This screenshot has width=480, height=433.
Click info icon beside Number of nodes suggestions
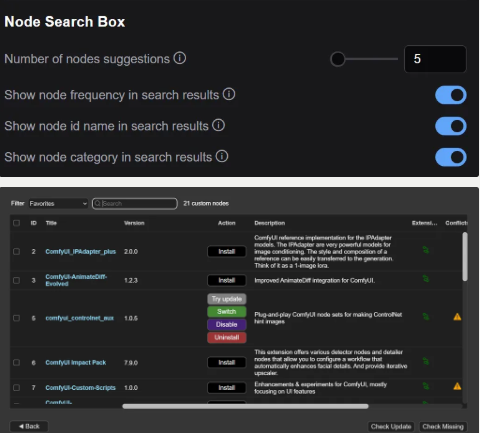tap(180, 58)
